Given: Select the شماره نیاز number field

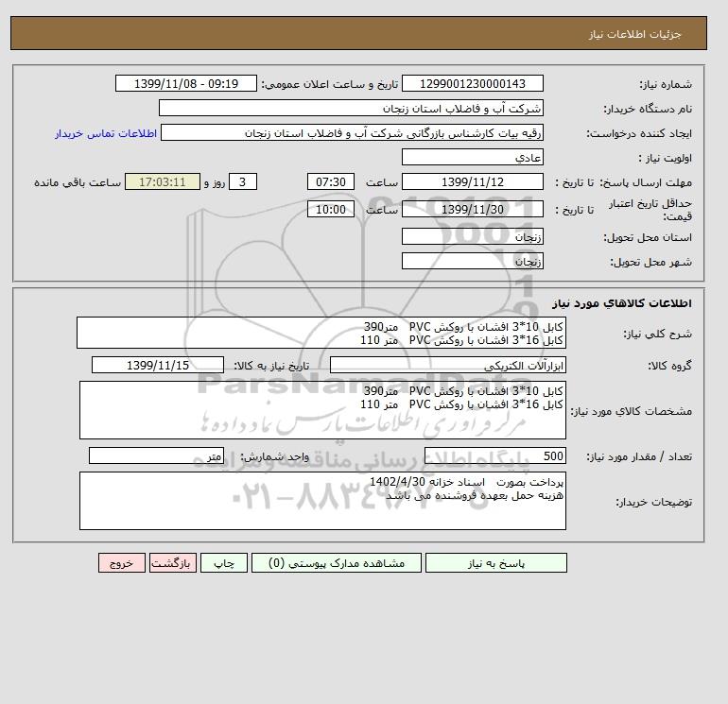Looking at the screenshot, I should [x=472, y=83].
